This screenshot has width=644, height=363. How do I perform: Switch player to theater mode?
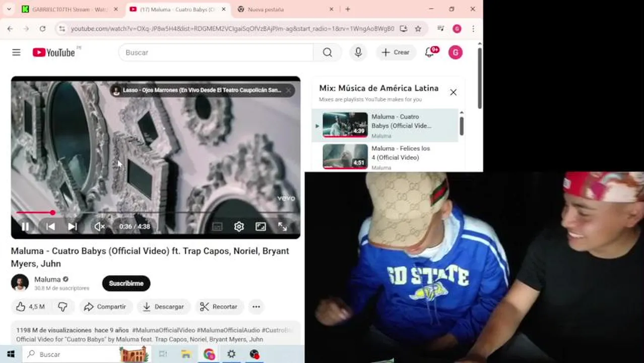(x=261, y=227)
